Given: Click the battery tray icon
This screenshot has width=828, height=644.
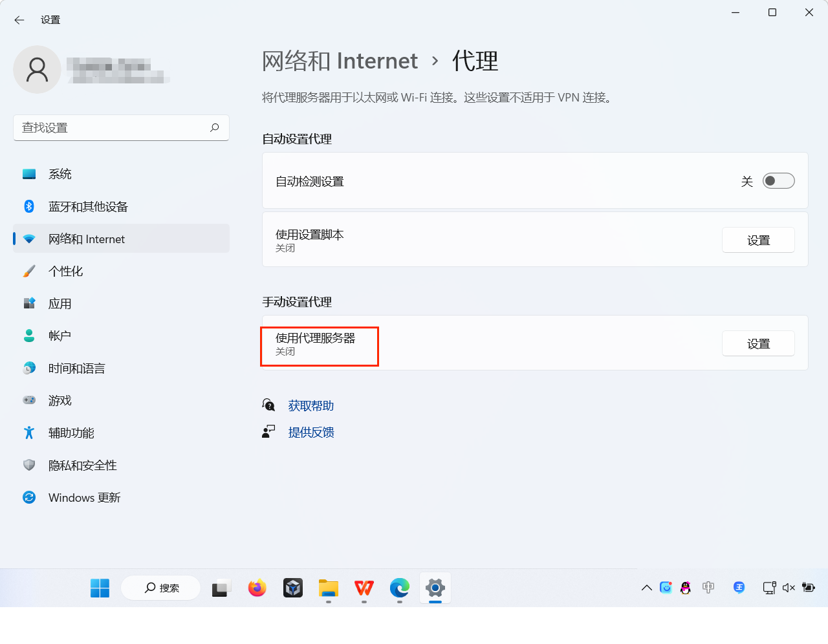Looking at the screenshot, I should tap(809, 588).
